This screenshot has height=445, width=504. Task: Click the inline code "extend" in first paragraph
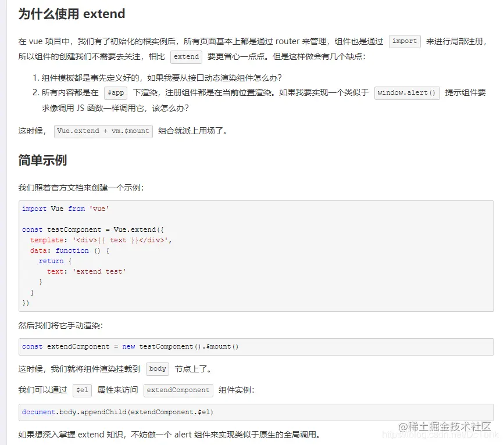[187, 56]
